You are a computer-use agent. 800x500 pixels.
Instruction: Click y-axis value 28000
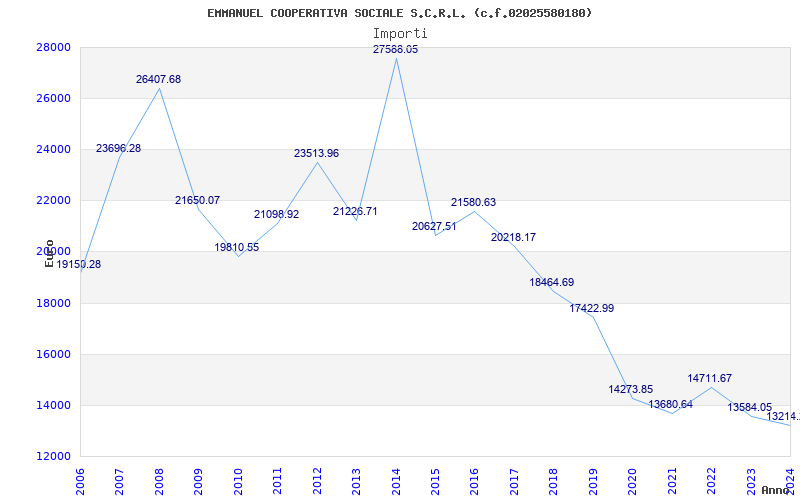[x=53, y=47]
